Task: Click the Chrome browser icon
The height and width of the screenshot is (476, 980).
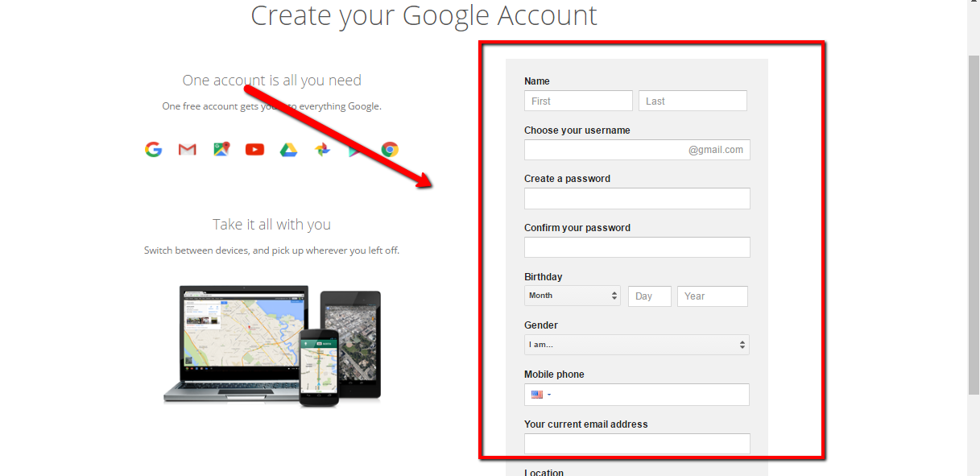Action: tap(390, 149)
